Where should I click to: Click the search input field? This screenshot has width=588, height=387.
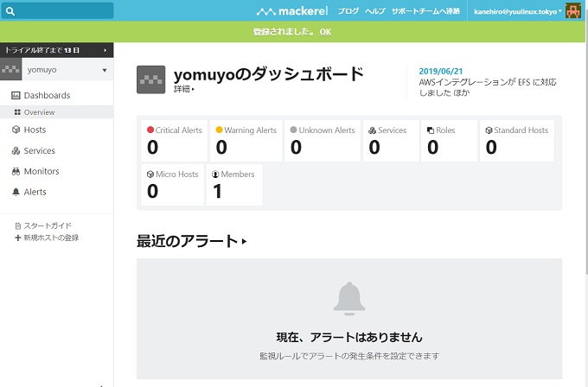point(57,10)
